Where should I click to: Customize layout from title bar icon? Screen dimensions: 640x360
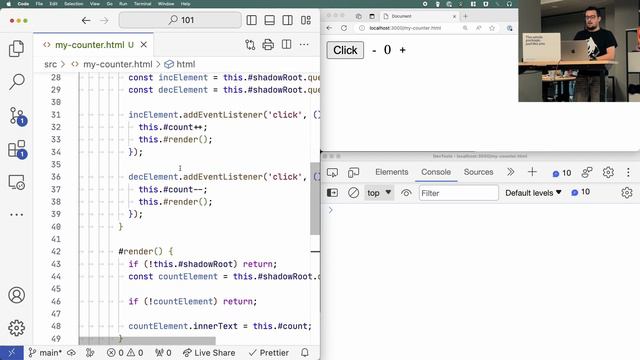click(306, 20)
